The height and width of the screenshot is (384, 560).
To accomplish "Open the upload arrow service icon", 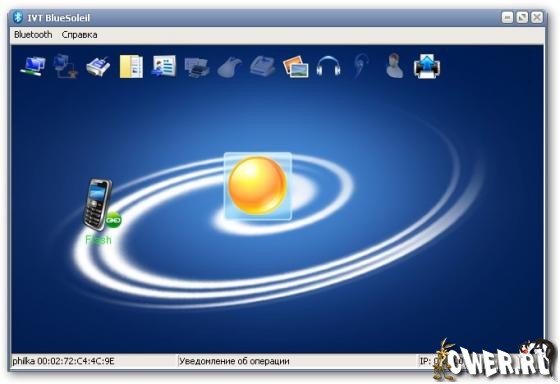I will [x=427, y=66].
